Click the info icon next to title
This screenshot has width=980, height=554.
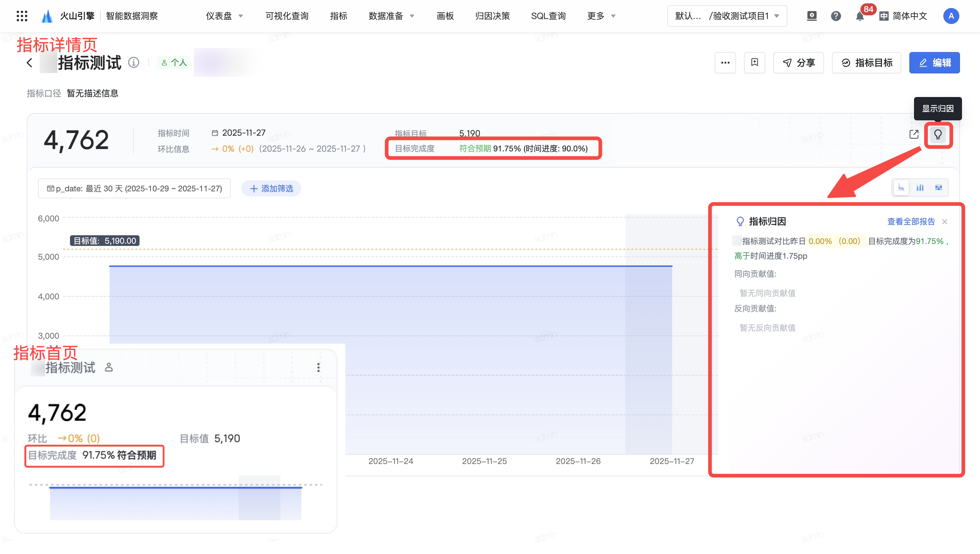(134, 62)
